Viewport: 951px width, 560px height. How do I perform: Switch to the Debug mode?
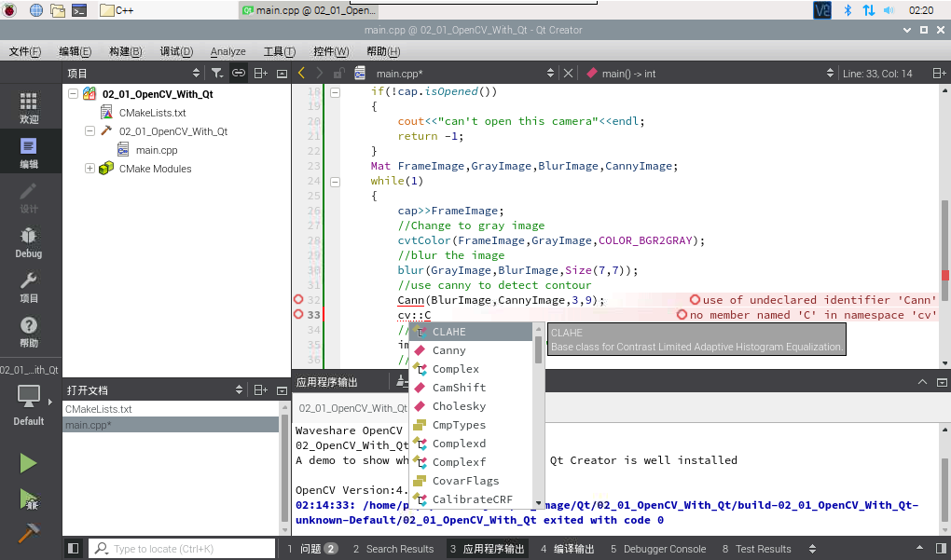(29, 242)
